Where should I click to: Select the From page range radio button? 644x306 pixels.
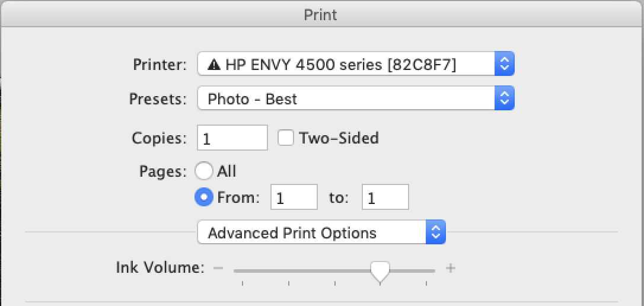[203, 197]
